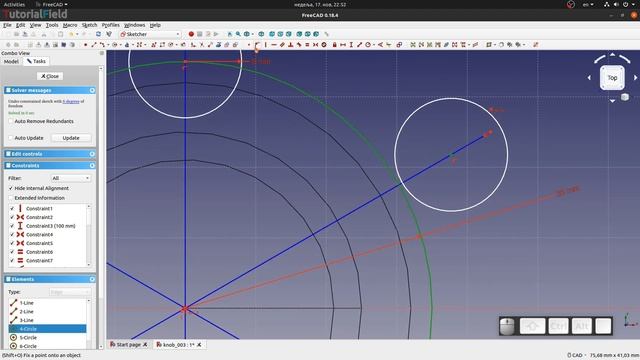Apply the Parallel constraint
This screenshot has height=360, width=640.
coord(282,44)
